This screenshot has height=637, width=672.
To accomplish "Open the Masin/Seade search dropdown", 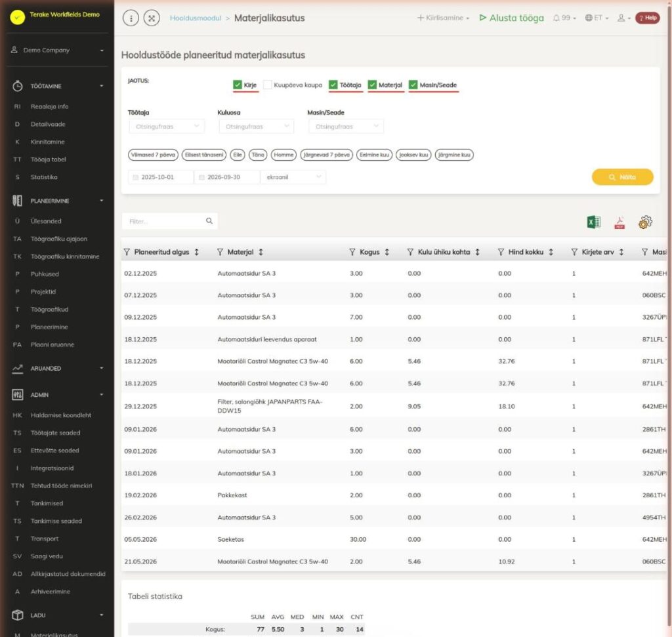I will 346,127.
